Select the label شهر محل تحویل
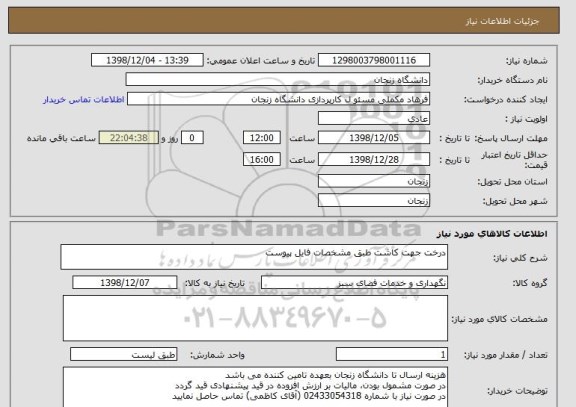Viewport: 576px width, 407px height. click(515, 201)
